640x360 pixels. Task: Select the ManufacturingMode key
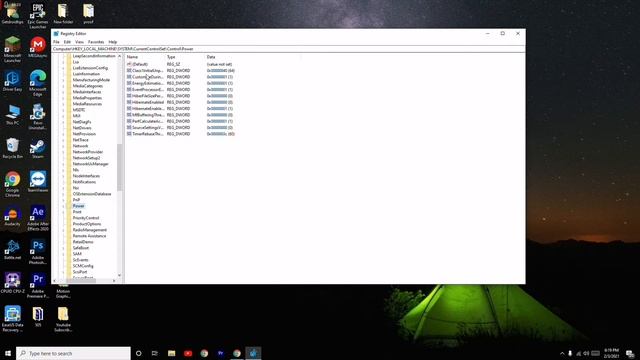(x=91, y=80)
